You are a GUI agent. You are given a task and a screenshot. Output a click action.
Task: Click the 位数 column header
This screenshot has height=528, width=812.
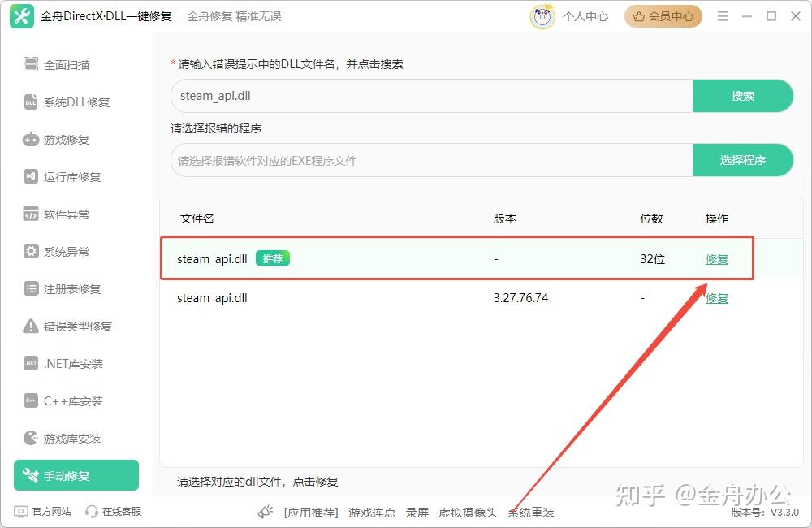click(x=651, y=219)
